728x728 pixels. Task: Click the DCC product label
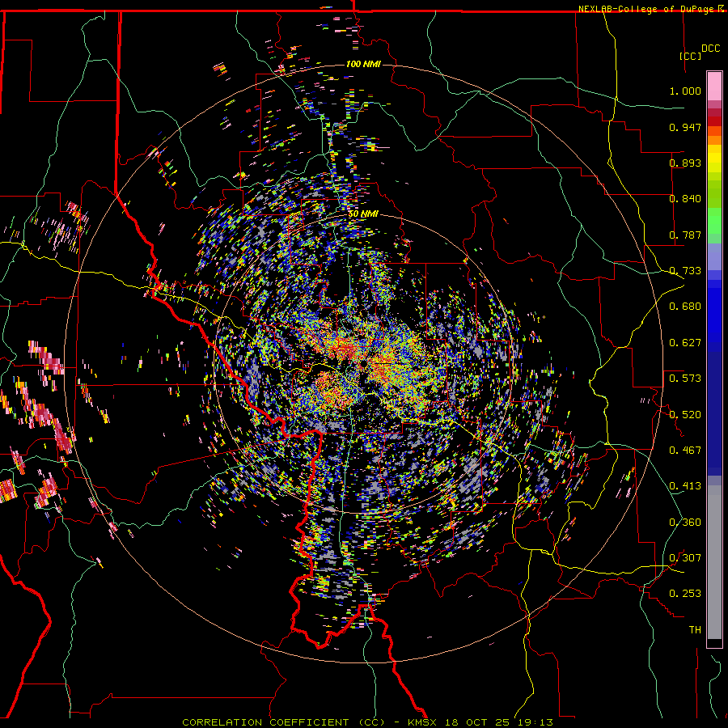(710, 49)
